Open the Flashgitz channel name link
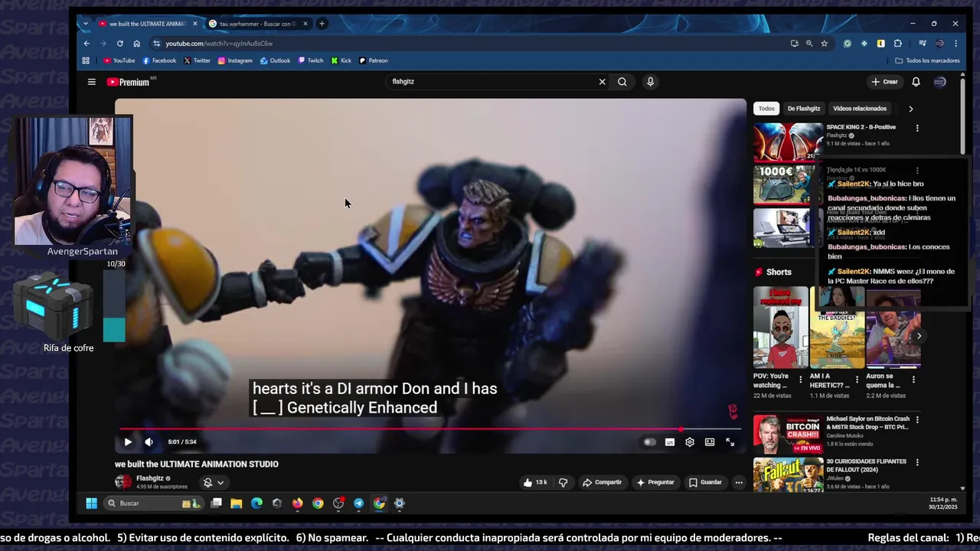The width and height of the screenshot is (980, 551). (x=150, y=478)
